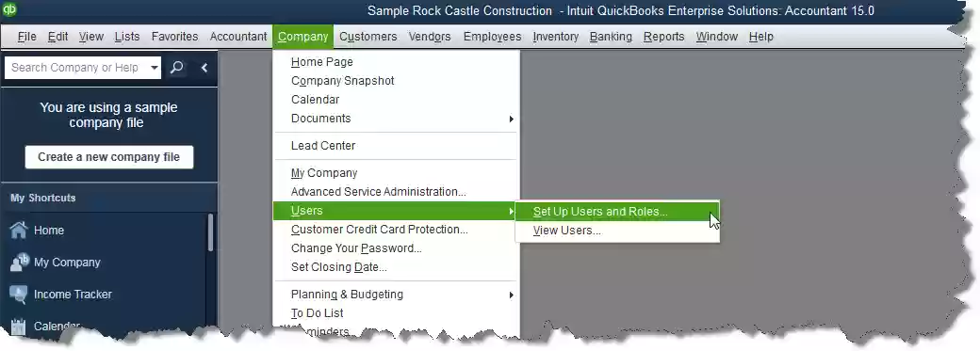
Task: Collapse the left shortcuts panel arrow
Action: 204,68
